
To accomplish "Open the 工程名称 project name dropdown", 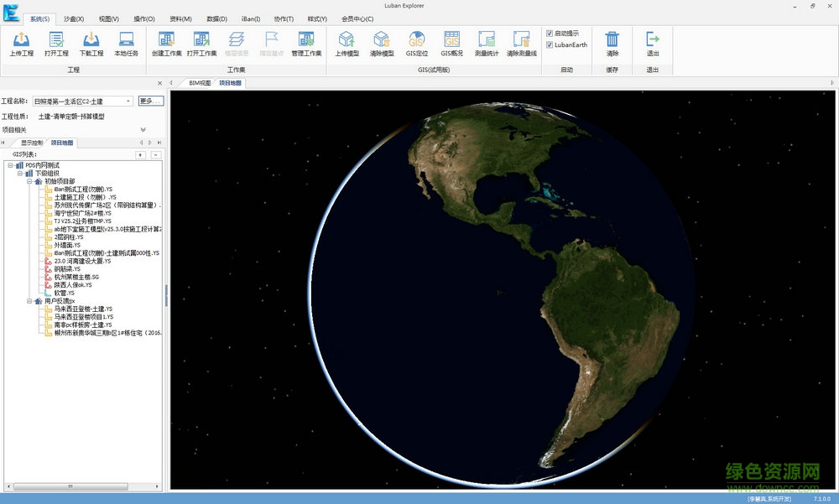I will click(x=128, y=101).
